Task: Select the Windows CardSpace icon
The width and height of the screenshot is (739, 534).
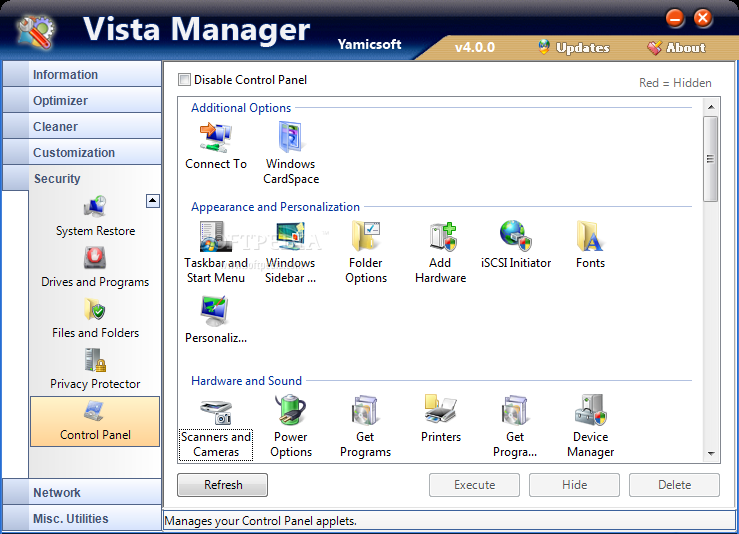Action: (290, 137)
